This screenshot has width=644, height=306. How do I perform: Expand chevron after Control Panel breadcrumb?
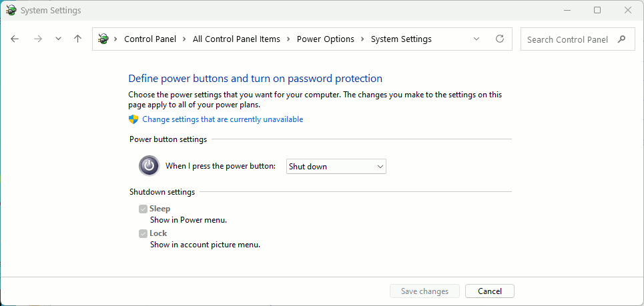point(184,39)
